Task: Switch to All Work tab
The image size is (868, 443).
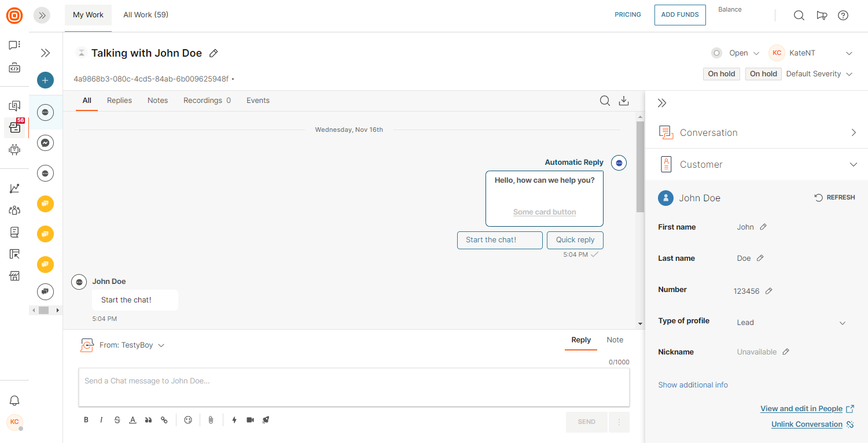Action: coord(146,15)
